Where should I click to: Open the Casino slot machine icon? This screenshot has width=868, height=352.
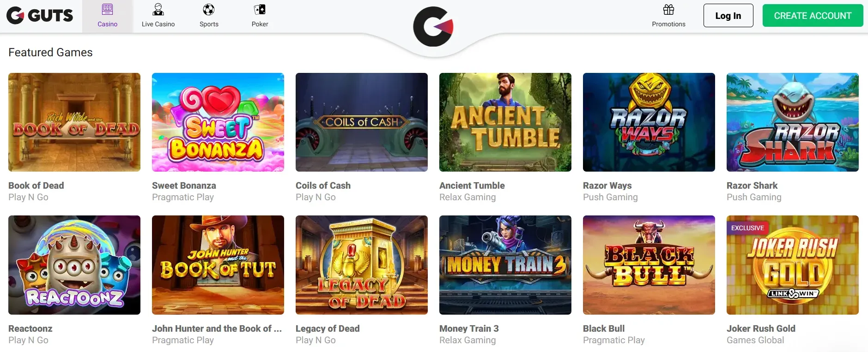[x=107, y=10]
